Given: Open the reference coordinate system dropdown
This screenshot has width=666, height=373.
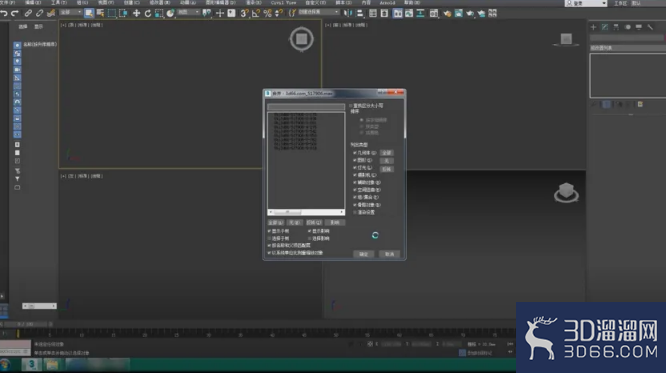Looking at the screenshot, I should (188, 12).
